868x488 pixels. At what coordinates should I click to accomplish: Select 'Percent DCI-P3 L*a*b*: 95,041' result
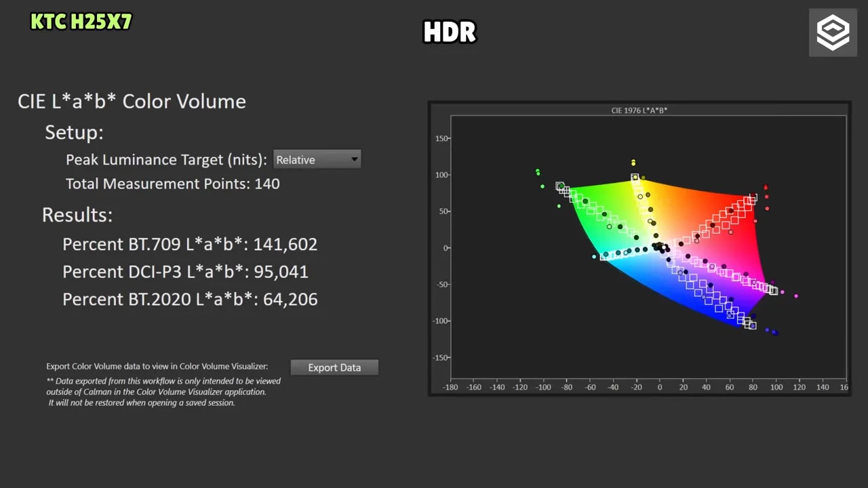(185, 272)
